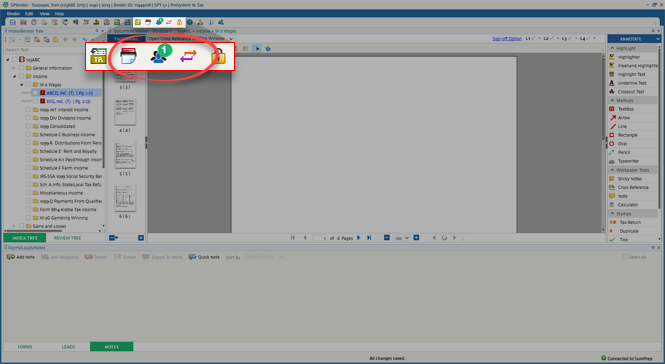Check the 123ABC root checkbox
This screenshot has height=364, width=665.
[15, 60]
